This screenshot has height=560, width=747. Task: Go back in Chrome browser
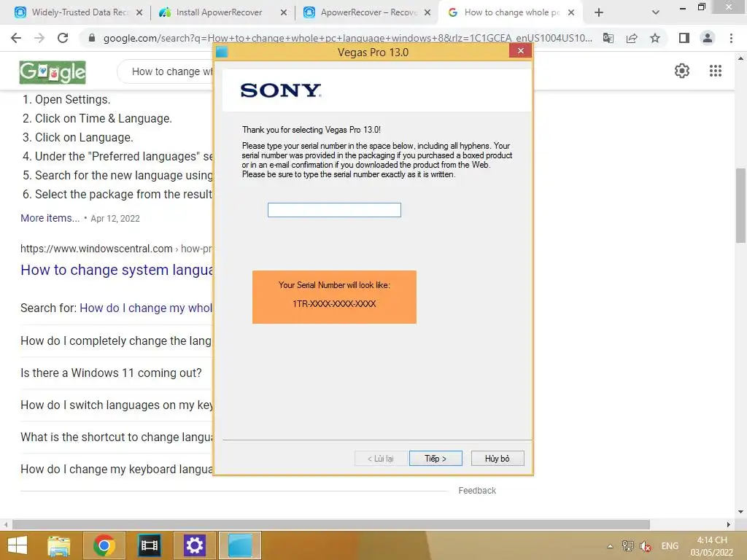pyautogui.click(x=16, y=38)
